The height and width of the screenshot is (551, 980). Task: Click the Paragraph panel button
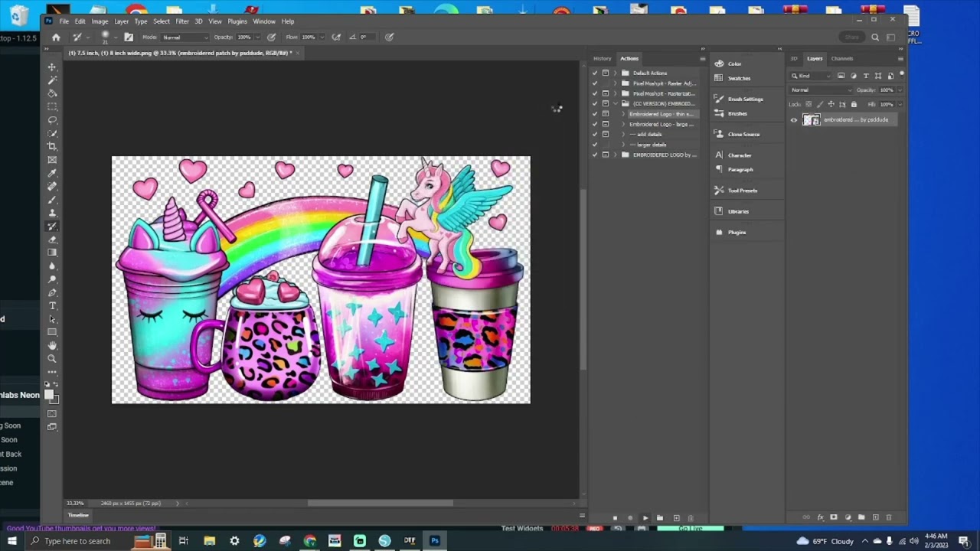point(740,170)
